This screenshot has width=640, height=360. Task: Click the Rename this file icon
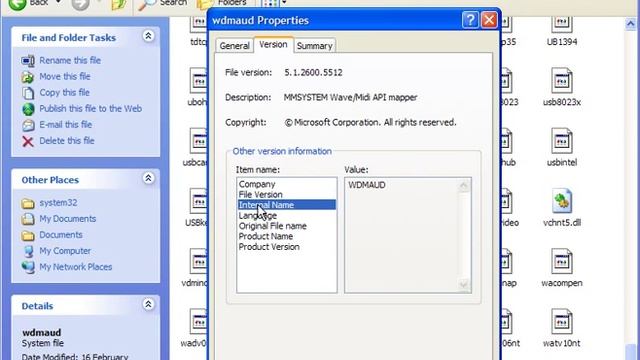(x=28, y=61)
